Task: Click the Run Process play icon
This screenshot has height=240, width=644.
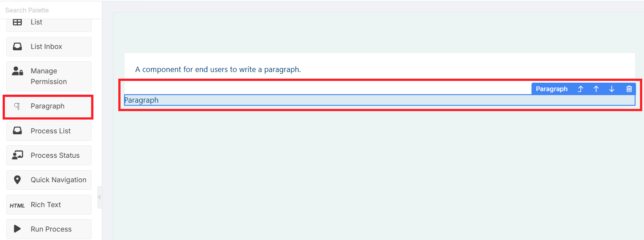Action: pyautogui.click(x=17, y=229)
